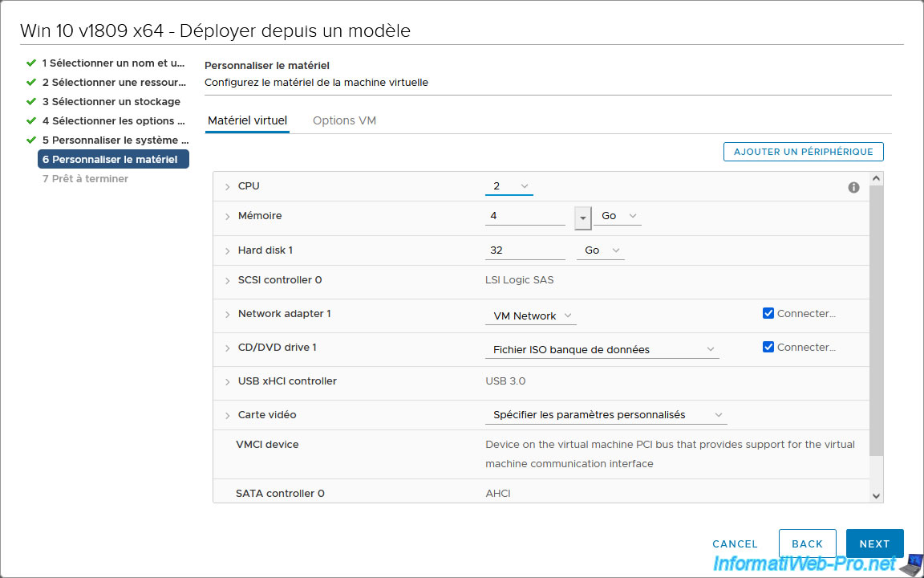Click the Back button
This screenshot has height=578, width=924.
(808, 543)
